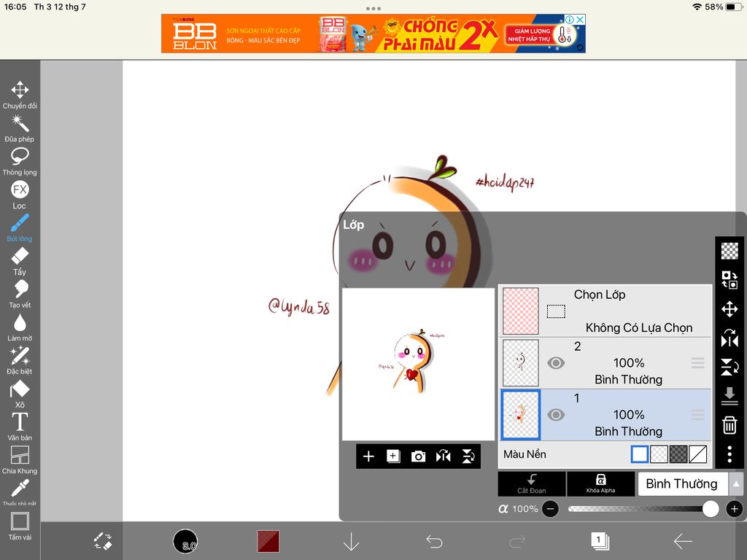Flip layer vertically in black layer bar
The width and height of the screenshot is (747, 560).
click(468, 456)
